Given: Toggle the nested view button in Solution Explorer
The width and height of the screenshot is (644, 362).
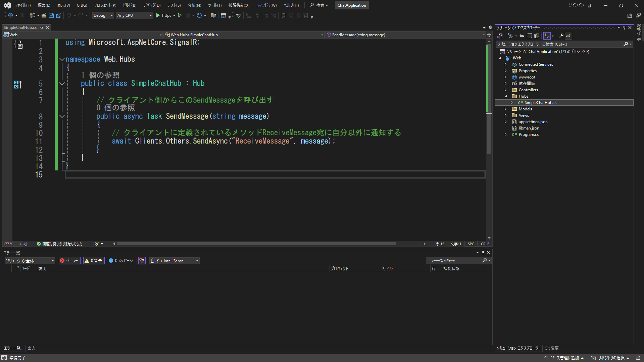Looking at the screenshot, I should click(x=547, y=36).
